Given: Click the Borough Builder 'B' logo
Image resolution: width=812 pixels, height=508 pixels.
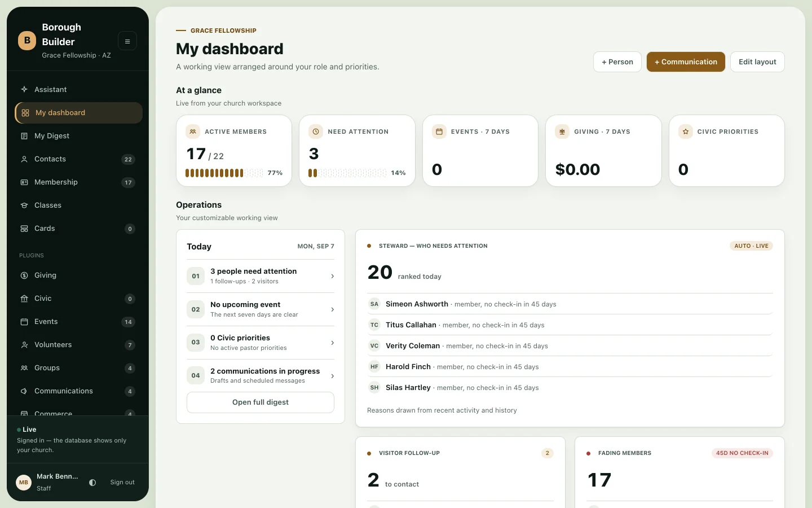Looking at the screenshot, I should tap(27, 41).
